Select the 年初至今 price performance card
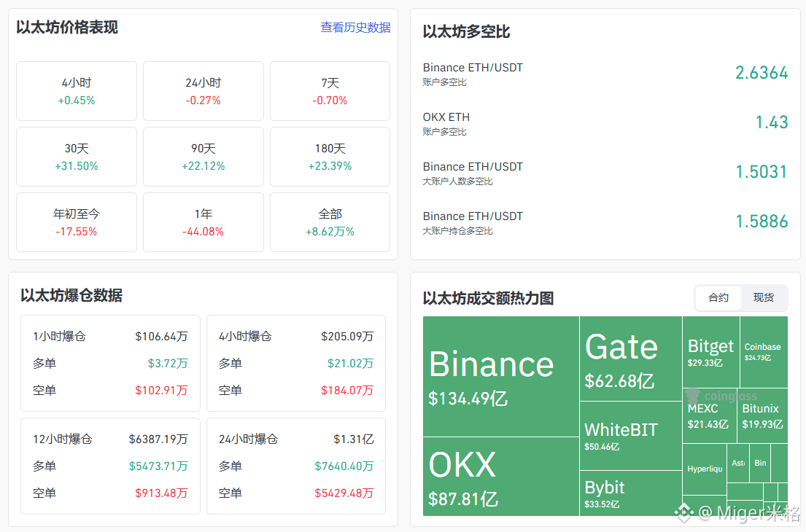806x532 pixels. pos(77,222)
